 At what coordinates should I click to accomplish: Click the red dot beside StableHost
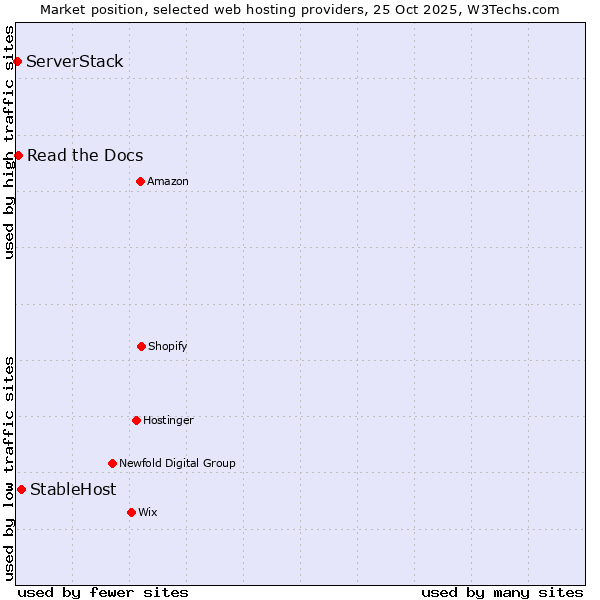21,489
